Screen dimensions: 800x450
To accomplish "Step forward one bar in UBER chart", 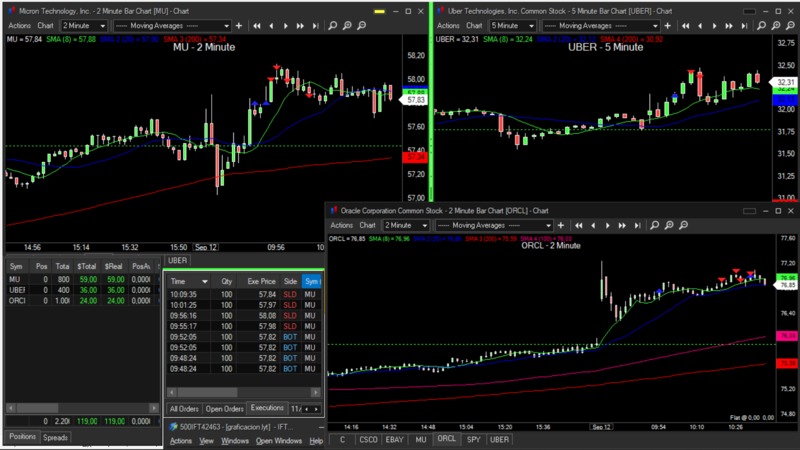I will [714, 26].
